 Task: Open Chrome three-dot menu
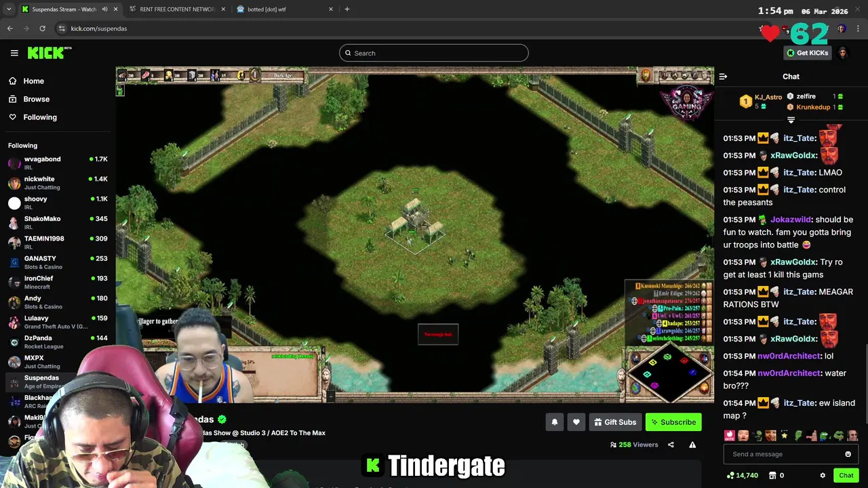(858, 28)
